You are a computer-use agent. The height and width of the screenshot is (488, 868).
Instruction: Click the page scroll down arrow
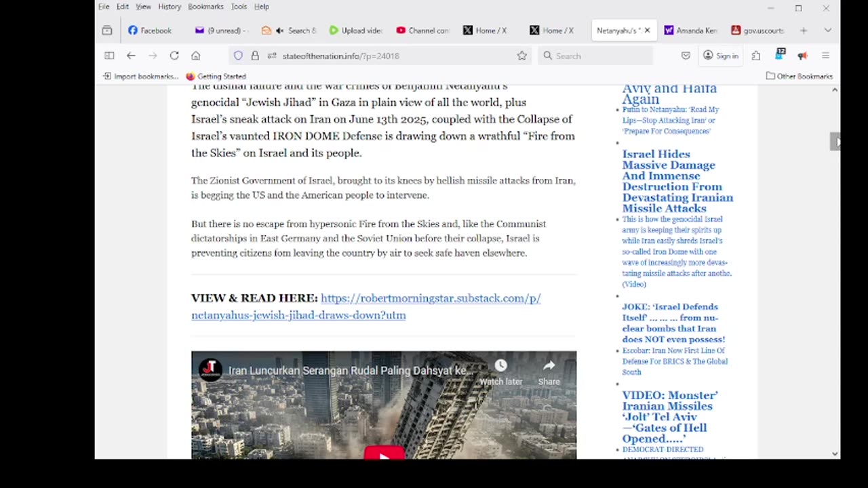click(x=835, y=454)
